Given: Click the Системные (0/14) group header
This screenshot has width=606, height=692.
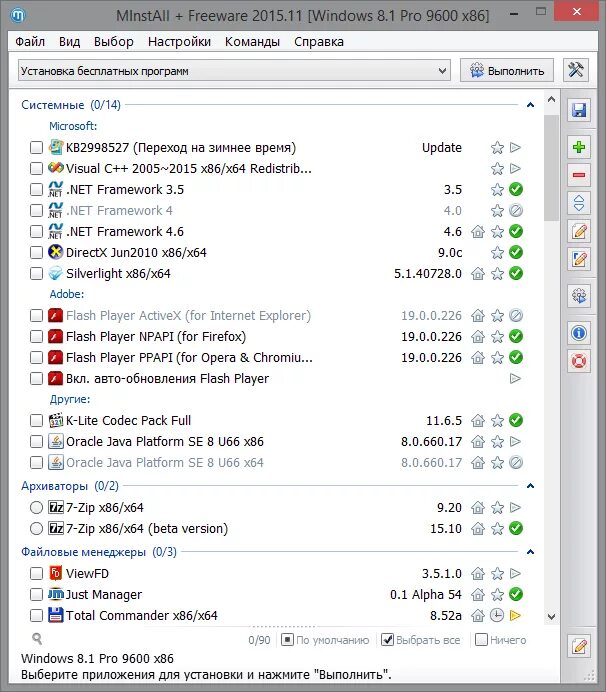Looking at the screenshot, I should pyautogui.click(x=71, y=105).
